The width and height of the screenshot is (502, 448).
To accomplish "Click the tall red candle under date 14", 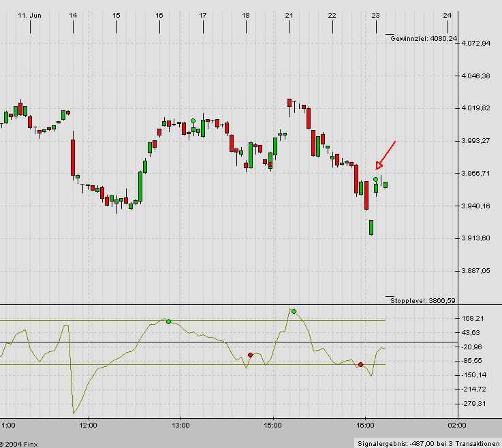I will click(x=73, y=157).
